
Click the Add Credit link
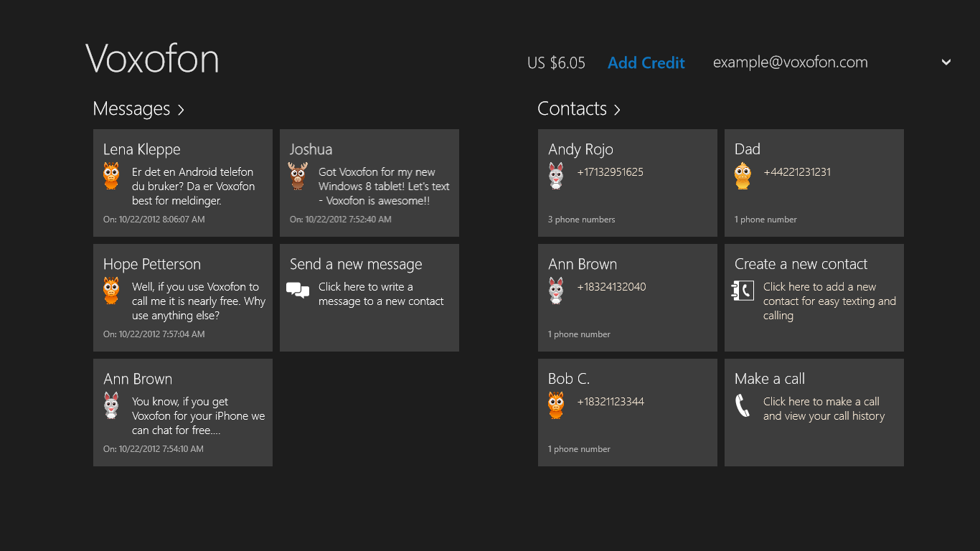coord(646,63)
